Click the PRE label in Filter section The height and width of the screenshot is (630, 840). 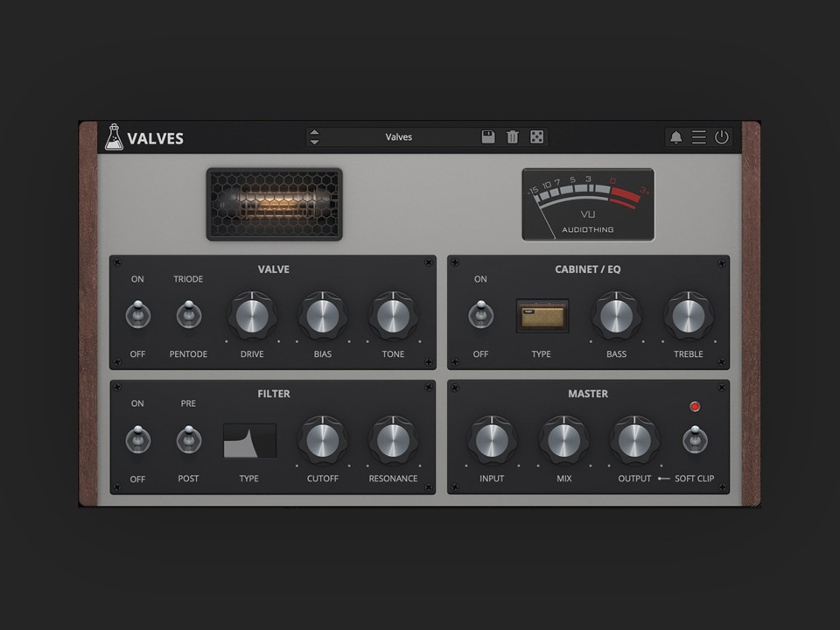pos(188,403)
